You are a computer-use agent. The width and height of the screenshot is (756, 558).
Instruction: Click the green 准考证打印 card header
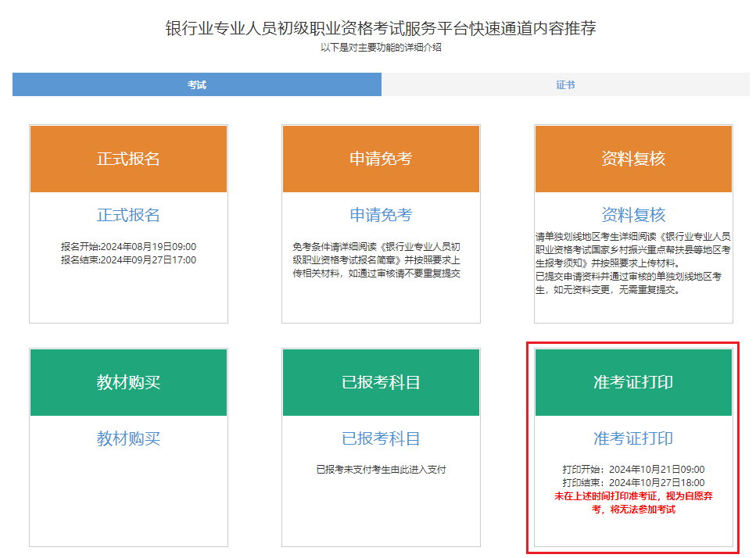point(633,382)
